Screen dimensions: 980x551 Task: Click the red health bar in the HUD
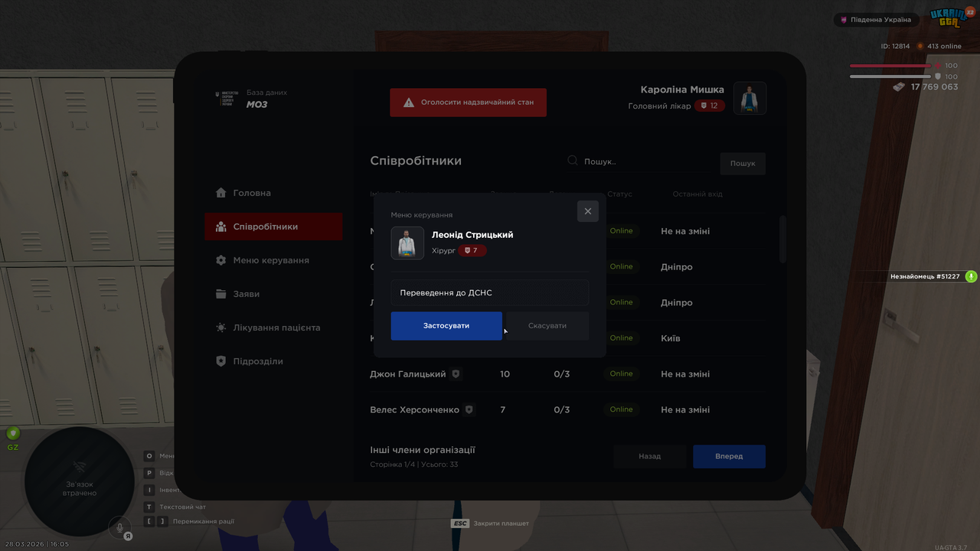(x=892, y=66)
